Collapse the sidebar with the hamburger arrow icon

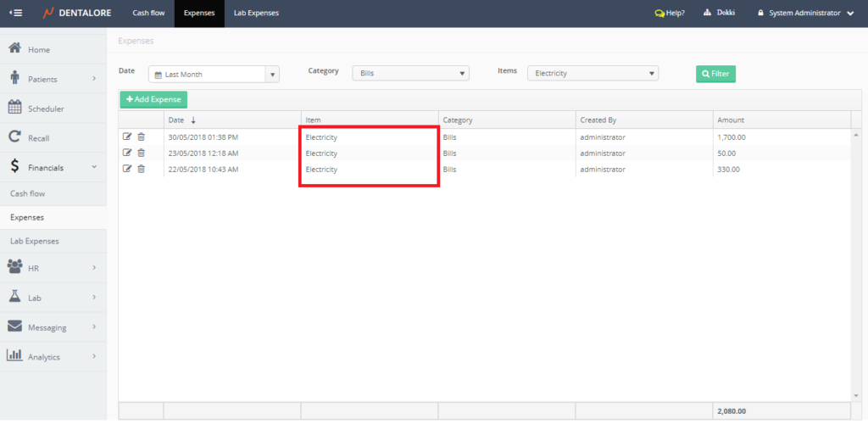[x=16, y=13]
